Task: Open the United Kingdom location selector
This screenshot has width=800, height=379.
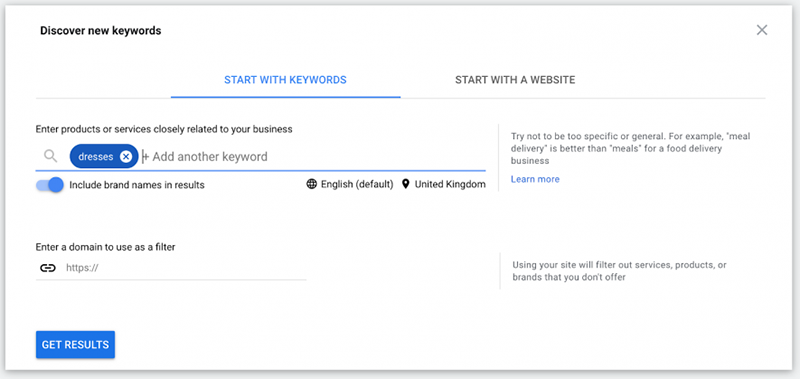Action: [443, 184]
